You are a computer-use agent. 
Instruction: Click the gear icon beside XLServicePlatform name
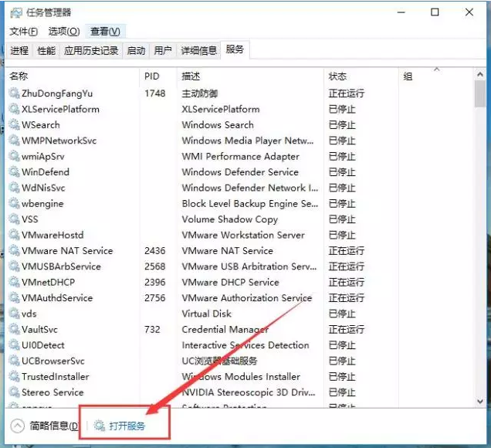tap(14, 109)
